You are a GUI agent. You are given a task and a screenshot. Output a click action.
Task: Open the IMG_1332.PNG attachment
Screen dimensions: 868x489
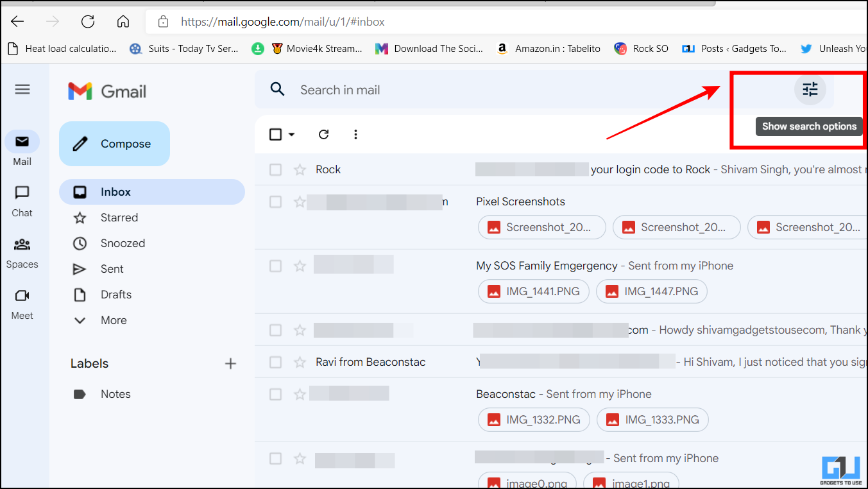[x=534, y=420]
